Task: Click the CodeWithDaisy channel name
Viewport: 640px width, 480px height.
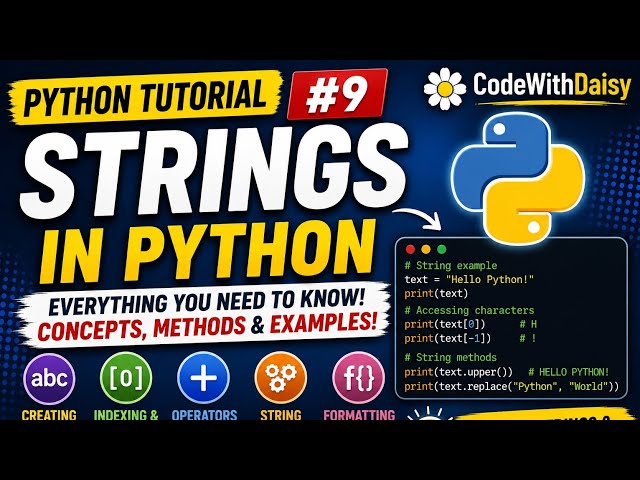Action: [x=552, y=85]
